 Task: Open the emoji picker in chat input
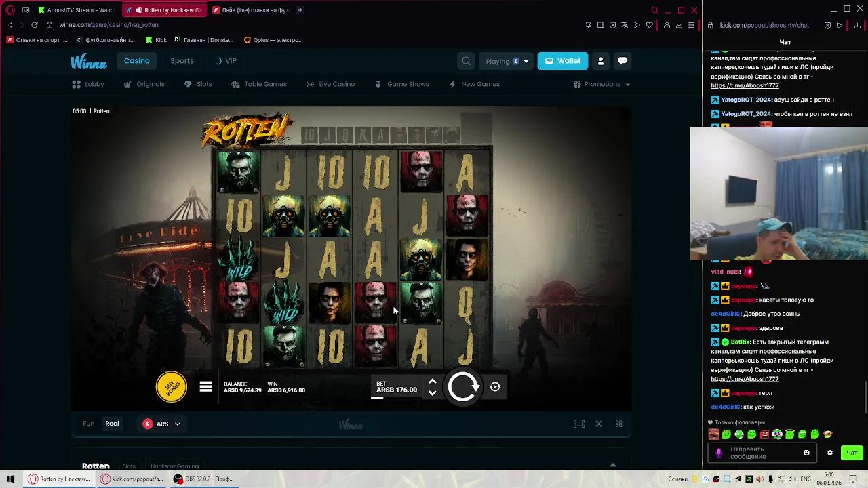pos(806,453)
